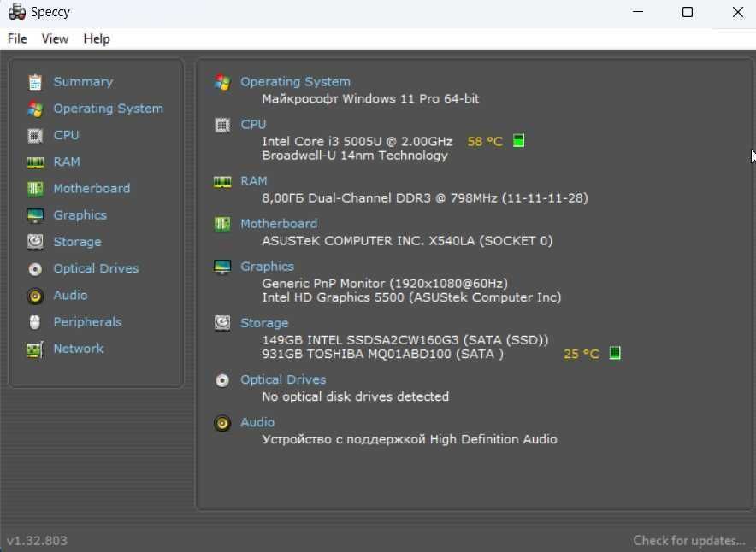Image resolution: width=756 pixels, height=552 pixels.
Task: Click the green CPU temperature indicator icon
Action: [x=518, y=141]
